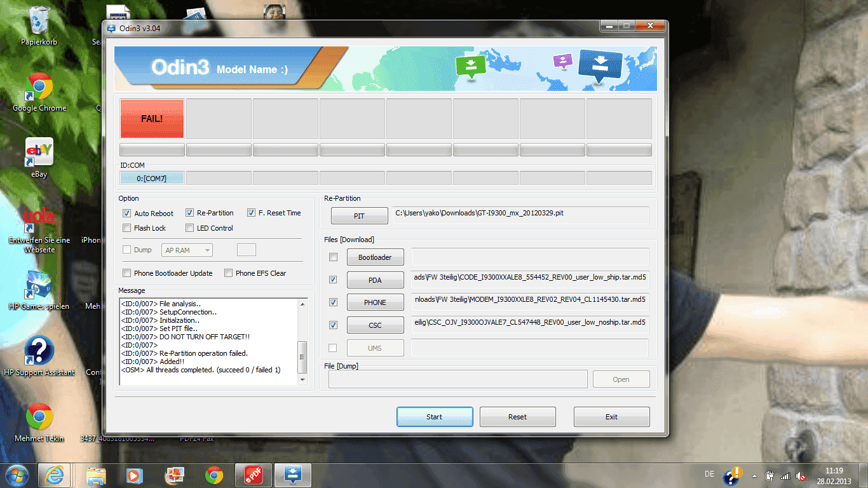Viewport: 868px width, 488px height.
Task: Click the muted volume tray icon
Action: (x=801, y=475)
